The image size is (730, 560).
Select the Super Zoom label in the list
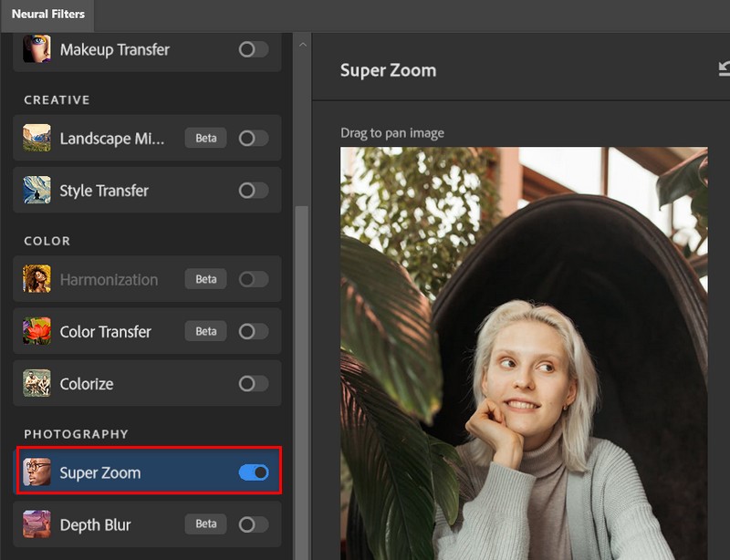(100, 472)
